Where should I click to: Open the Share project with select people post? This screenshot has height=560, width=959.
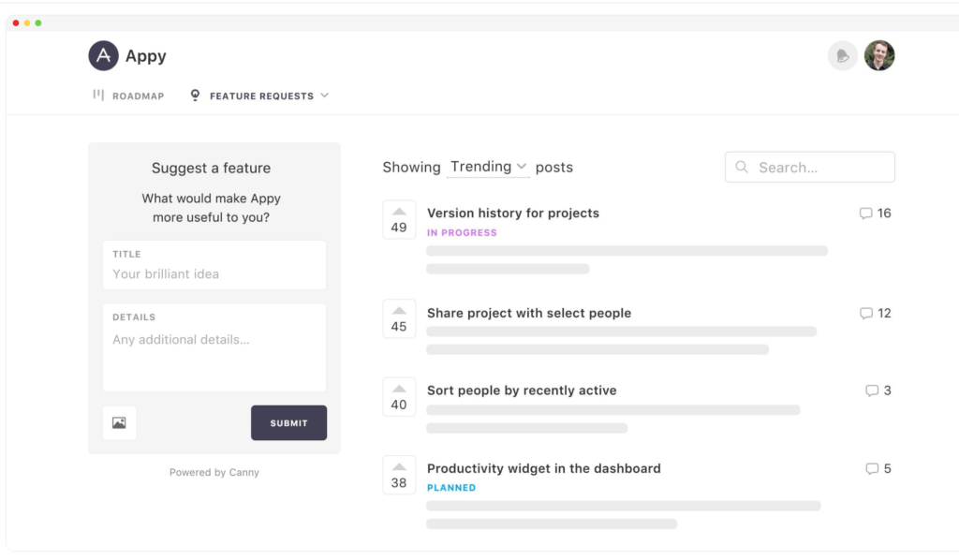pyautogui.click(x=528, y=313)
